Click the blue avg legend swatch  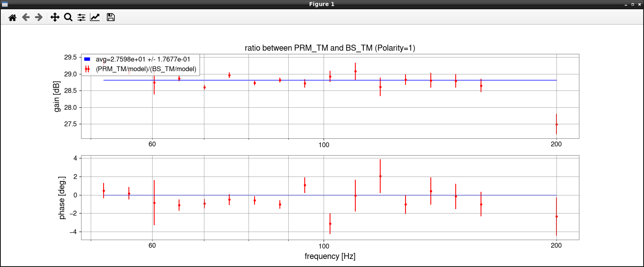(x=87, y=59)
